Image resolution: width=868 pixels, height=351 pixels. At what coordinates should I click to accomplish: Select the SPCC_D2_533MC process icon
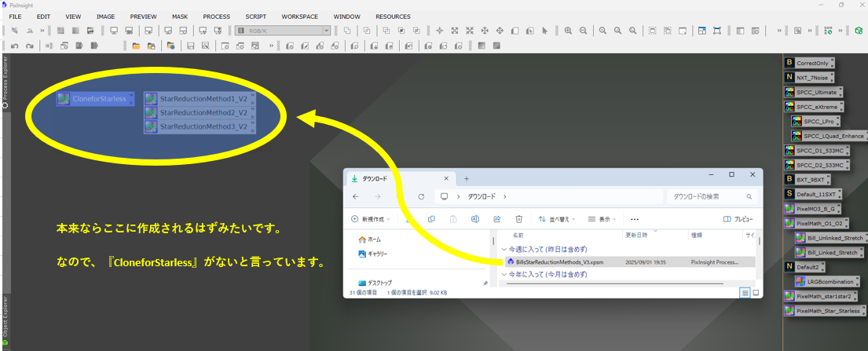(x=815, y=165)
